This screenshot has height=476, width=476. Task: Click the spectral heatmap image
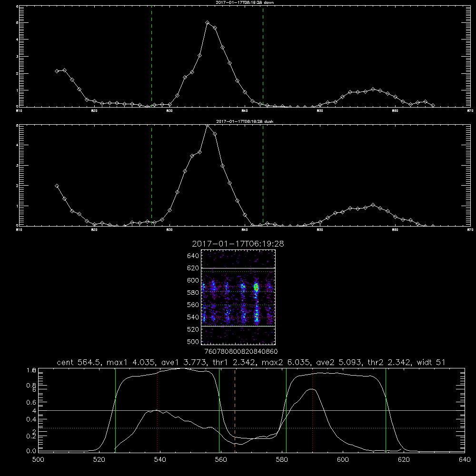coord(238,297)
